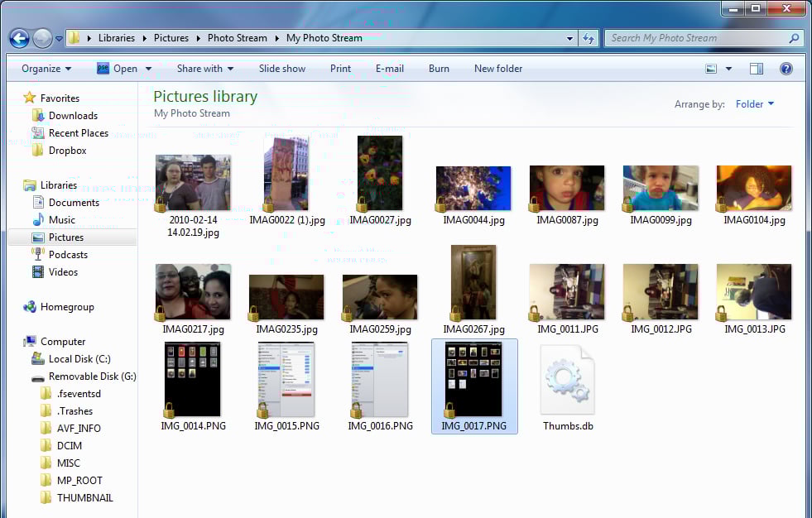Viewport: 812px width, 518px height.
Task: Click the Forward navigation arrow
Action: click(42, 38)
